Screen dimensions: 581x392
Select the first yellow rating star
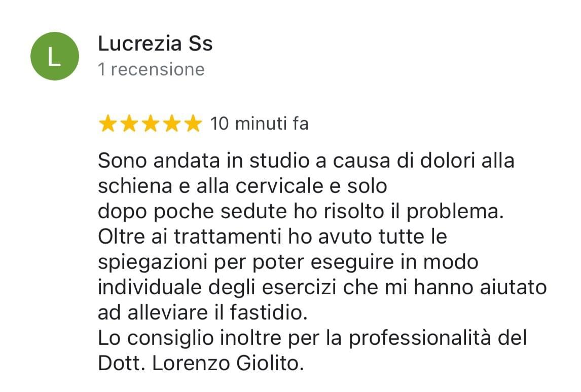(108, 123)
